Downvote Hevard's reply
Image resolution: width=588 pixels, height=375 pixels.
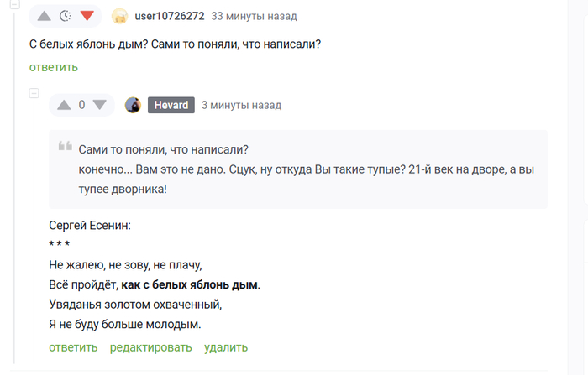(99, 105)
